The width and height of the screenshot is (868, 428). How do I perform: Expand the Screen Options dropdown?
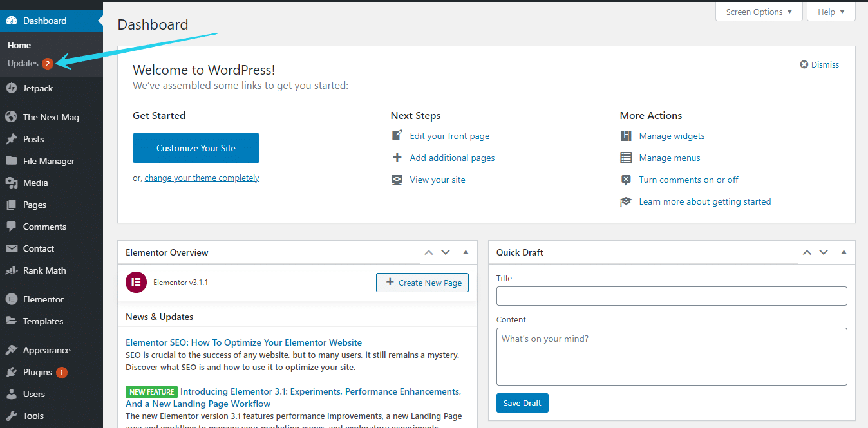(x=759, y=11)
